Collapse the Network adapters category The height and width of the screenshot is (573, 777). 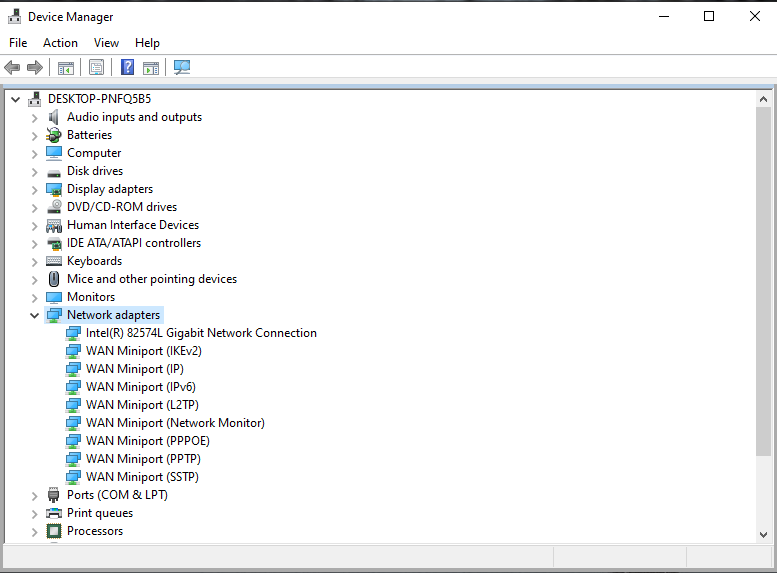(34, 315)
